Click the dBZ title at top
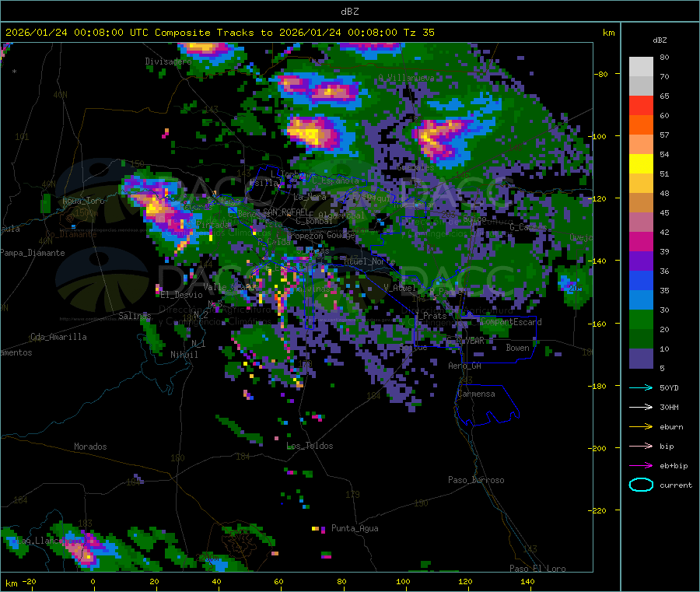The height and width of the screenshot is (592, 700). coord(349,11)
